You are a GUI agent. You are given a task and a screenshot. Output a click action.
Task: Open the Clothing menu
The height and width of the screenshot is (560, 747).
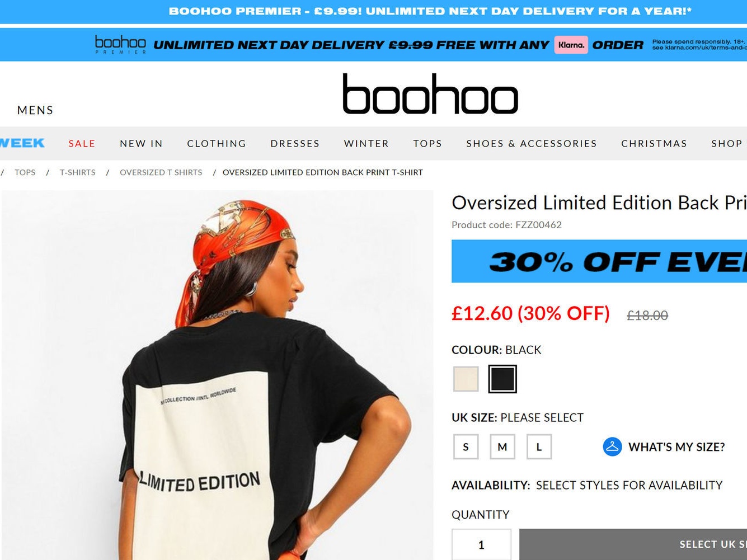[x=217, y=143]
